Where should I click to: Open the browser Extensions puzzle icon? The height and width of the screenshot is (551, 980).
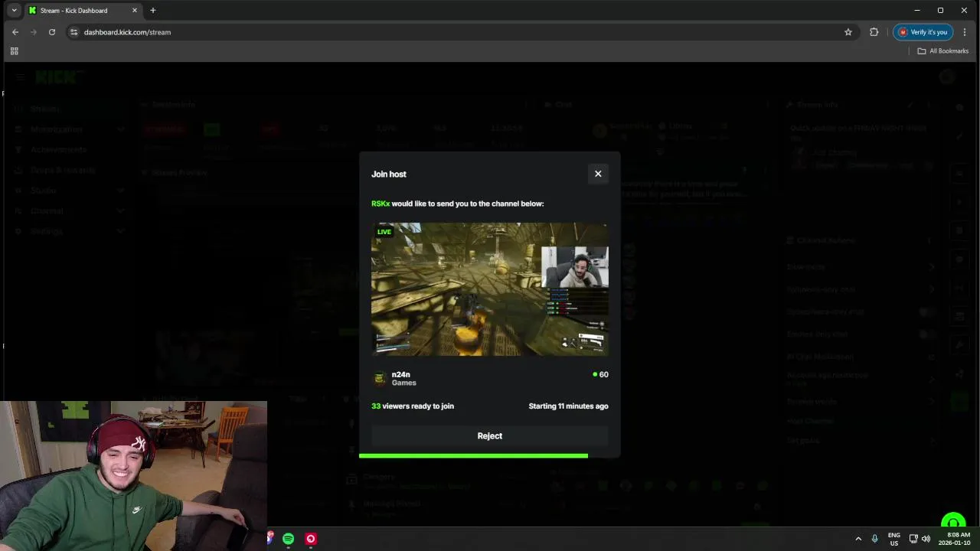point(874,32)
